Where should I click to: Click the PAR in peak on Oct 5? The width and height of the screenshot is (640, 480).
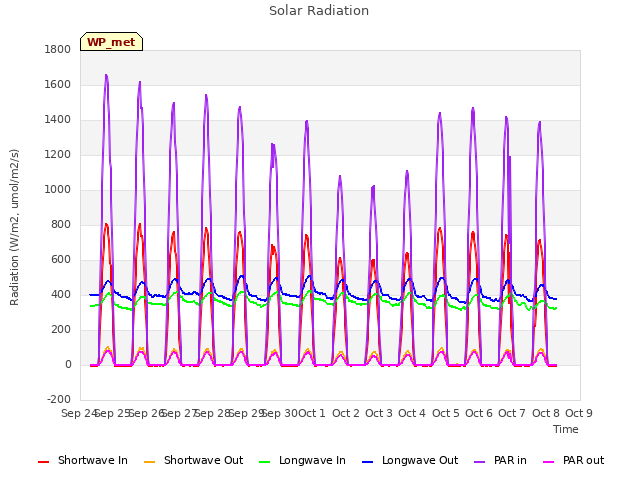[x=440, y=113]
